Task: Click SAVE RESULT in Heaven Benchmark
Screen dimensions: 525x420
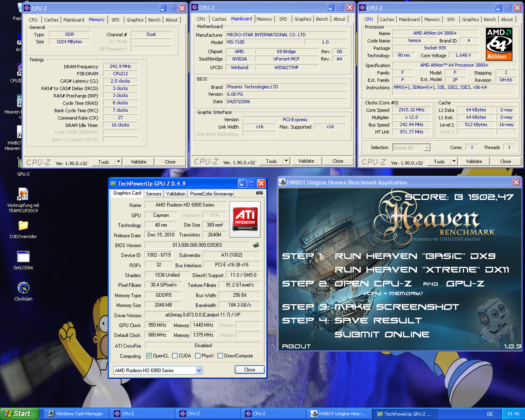Action: (378, 320)
